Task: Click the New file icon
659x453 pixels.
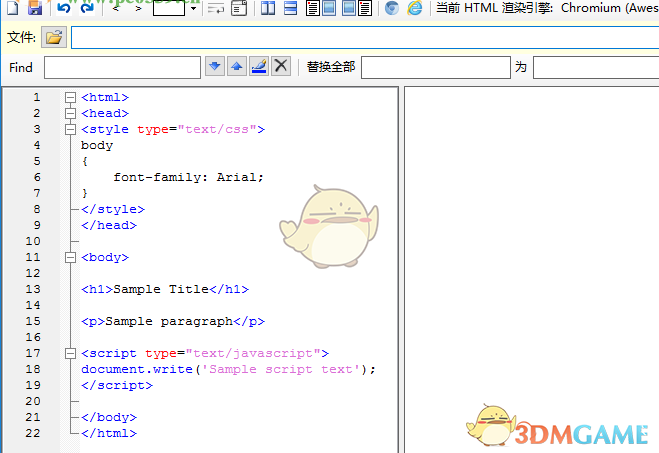Action: [x=13, y=7]
